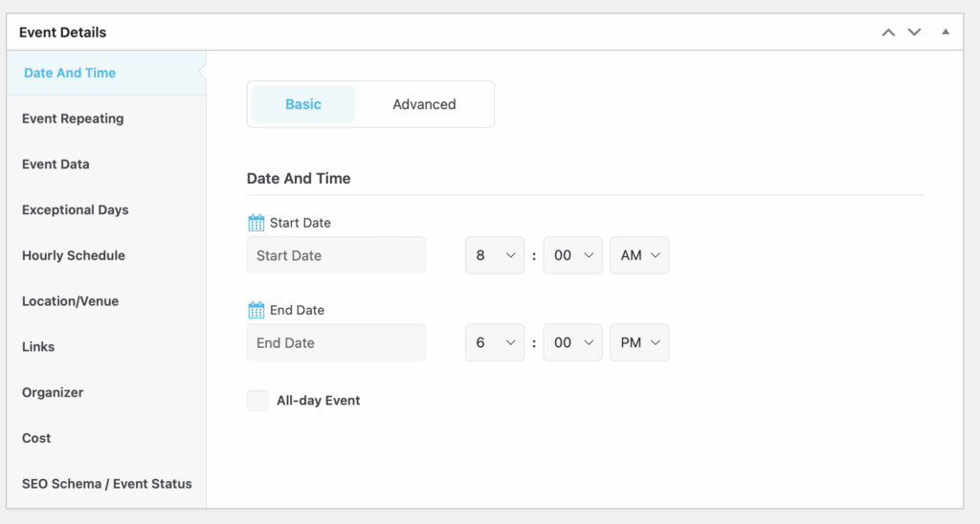Click the Start Date calendar icon
This screenshot has height=524, width=980.
(x=256, y=223)
